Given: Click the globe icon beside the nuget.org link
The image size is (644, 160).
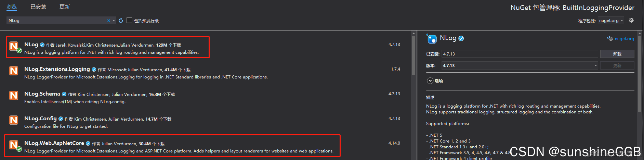Looking at the screenshot, I should tap(610, 38).
